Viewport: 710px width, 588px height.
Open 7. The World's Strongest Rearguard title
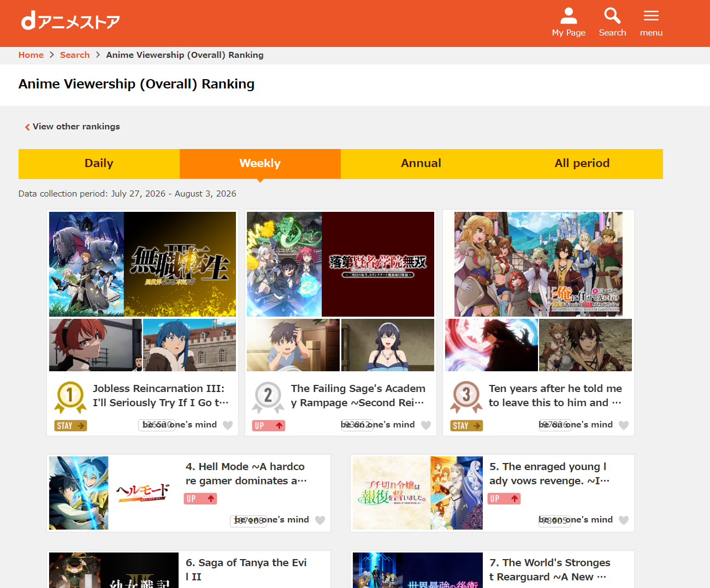tap(550, 570)
